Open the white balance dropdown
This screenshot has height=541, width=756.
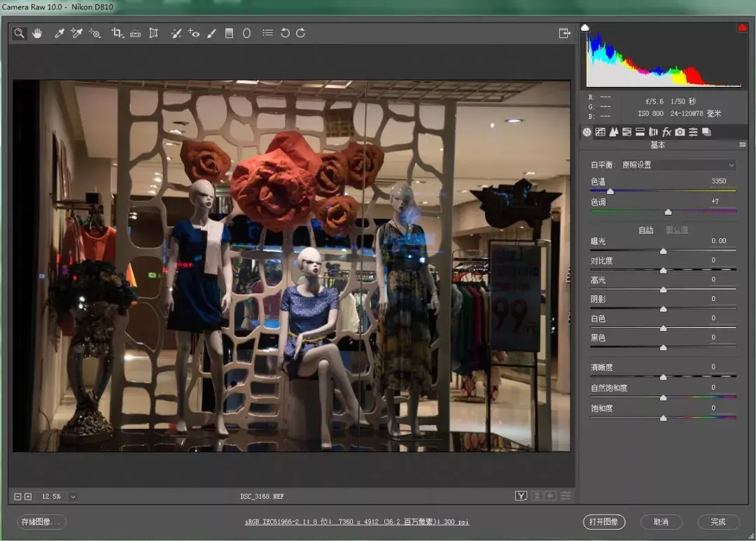[x=678, y=165]
